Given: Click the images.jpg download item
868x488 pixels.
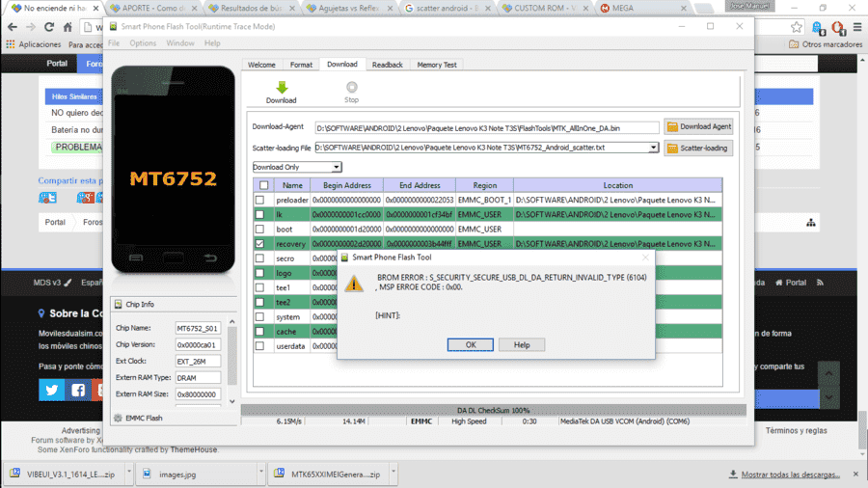Looking at the screenshot, I should pyautogui.click(x=197, y=474).
